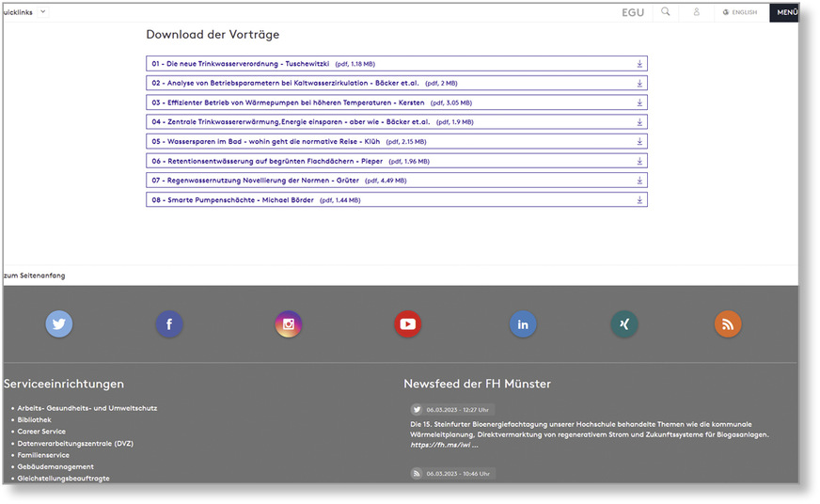Click the EGU department label in header
This screenshot has height=504, width=820.
tap(633, 12)
